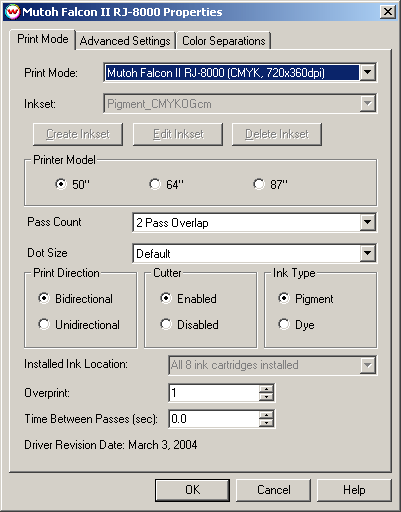The image size is (401, 512).
Task: Increase Time Between Passes with up arrow
Action: coord(266,415)
